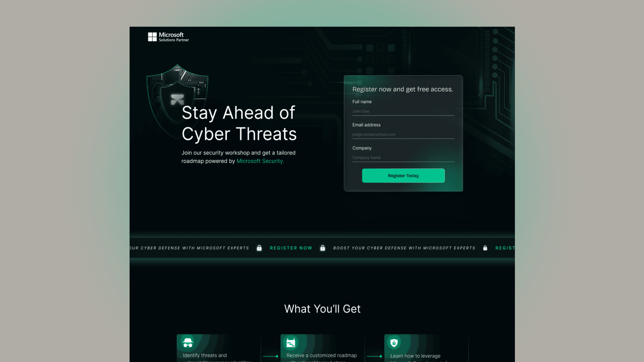The width and height of the screenshot is (644, 362).
Task: Click the shield emblem graphic
Action: click(x=177, y=102)
